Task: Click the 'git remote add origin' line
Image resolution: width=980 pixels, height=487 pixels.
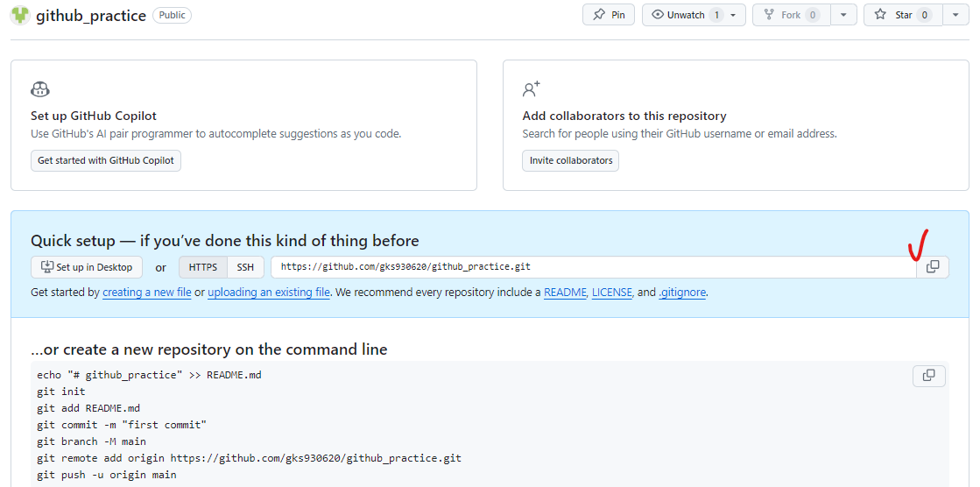Action: click(249, 458)
